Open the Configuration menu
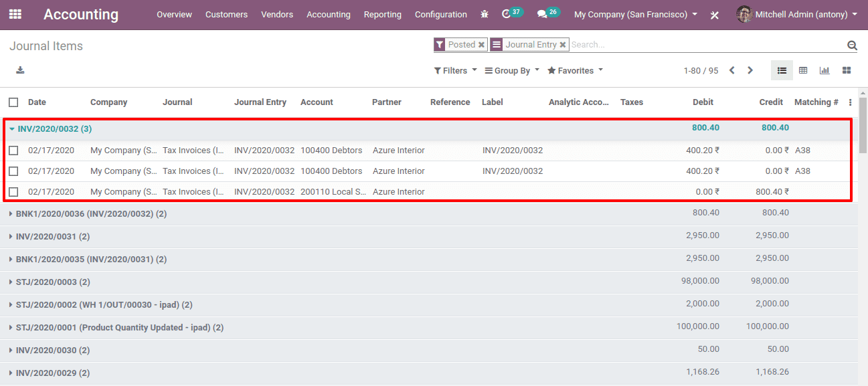The height and width of the screenshot is (386, 868). pos(441,14)
